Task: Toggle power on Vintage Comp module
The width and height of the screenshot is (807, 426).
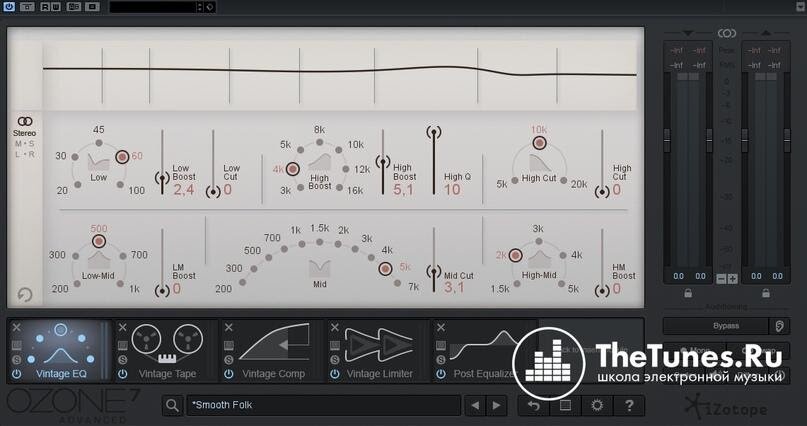Action: tap(229, 374)
